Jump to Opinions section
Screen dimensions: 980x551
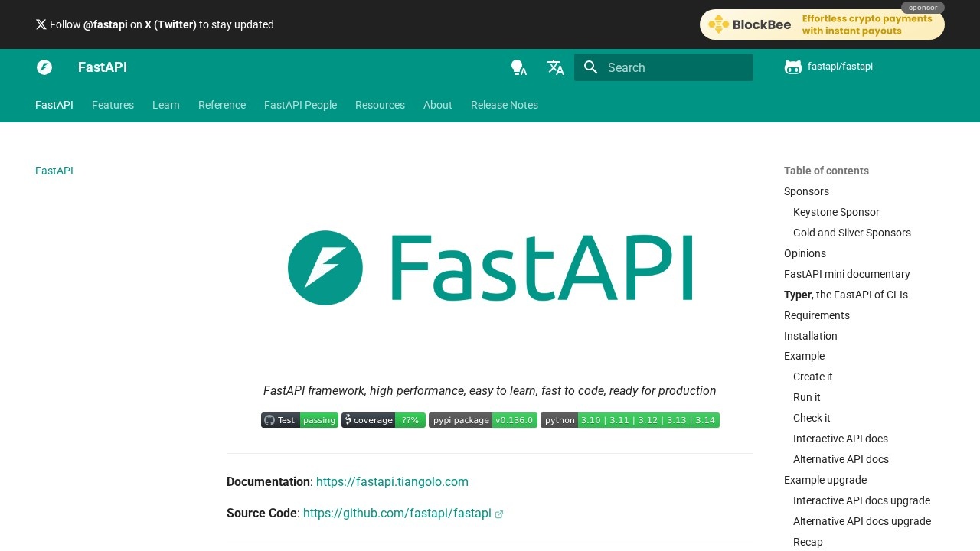pos(805,253)
